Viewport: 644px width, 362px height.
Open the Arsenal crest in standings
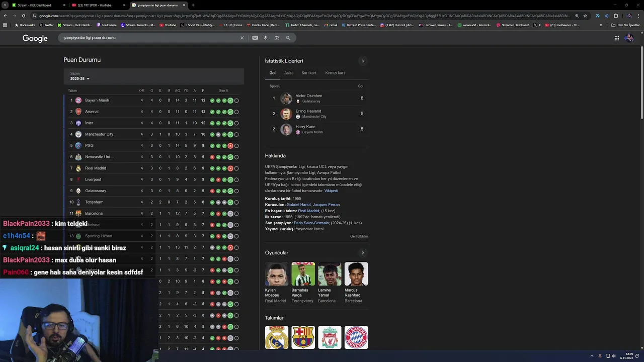coord(78,112)
